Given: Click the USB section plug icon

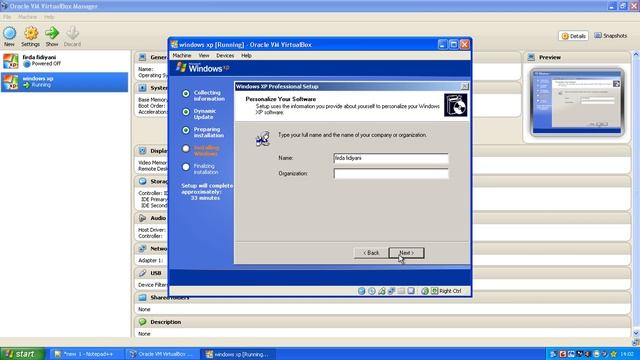Looking at the screenshot, I should [x=142, y=273].
